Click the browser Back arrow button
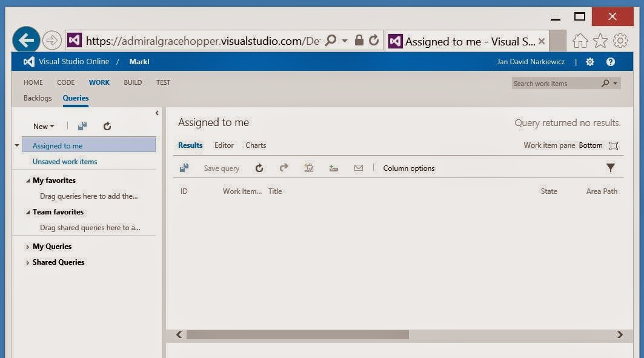 pos(26,41)
